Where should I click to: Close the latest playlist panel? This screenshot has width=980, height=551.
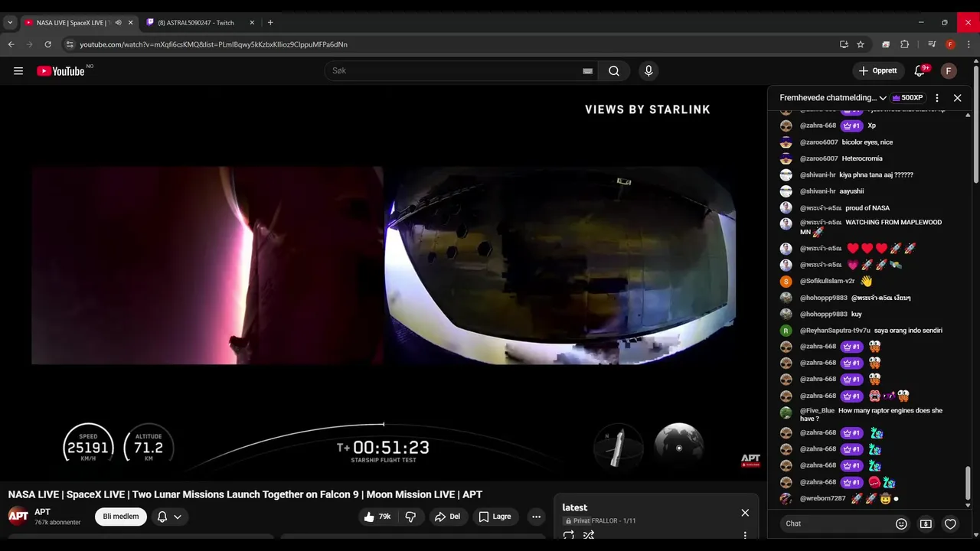(745, 513)
